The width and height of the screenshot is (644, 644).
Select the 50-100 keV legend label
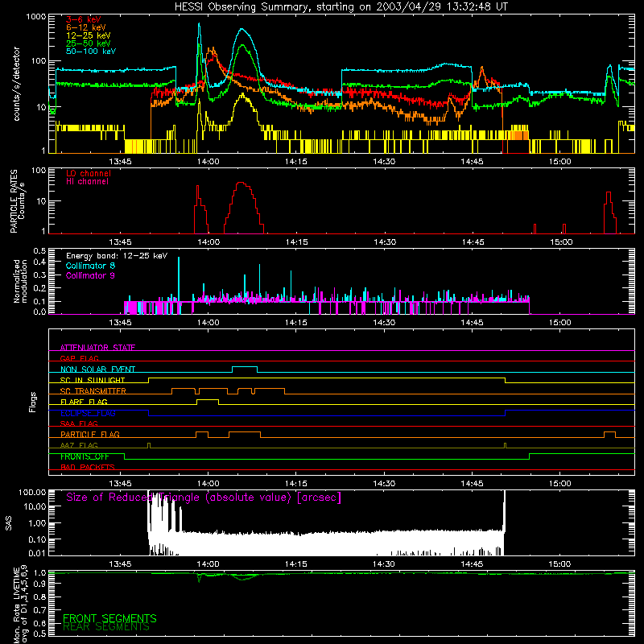pos(91,52)
